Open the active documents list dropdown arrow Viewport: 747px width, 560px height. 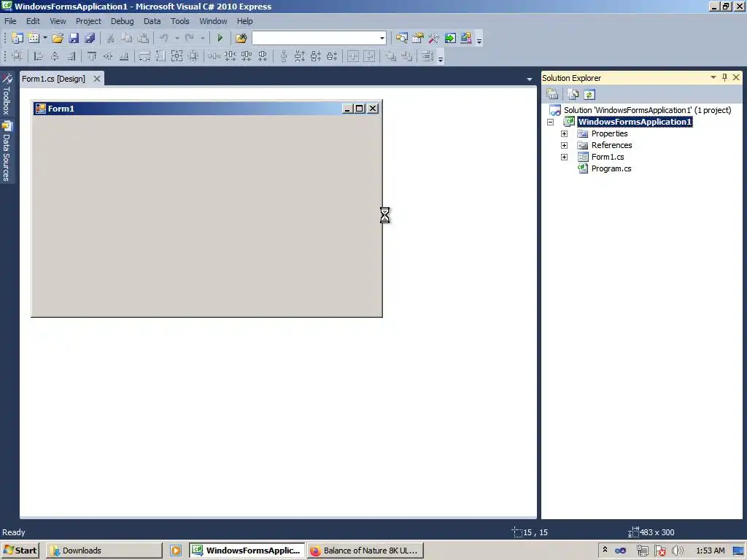point(530,79)
